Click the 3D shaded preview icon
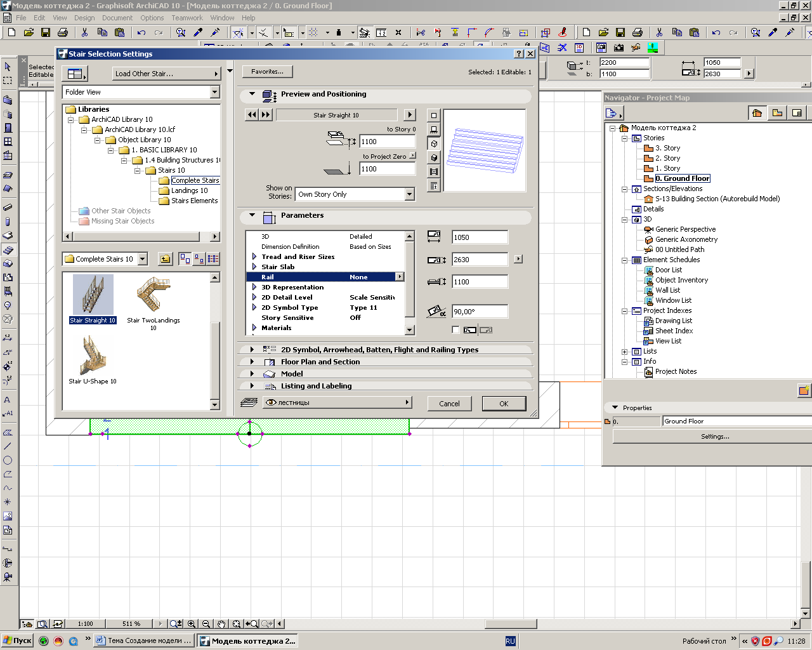 click(x=434, y=157)
